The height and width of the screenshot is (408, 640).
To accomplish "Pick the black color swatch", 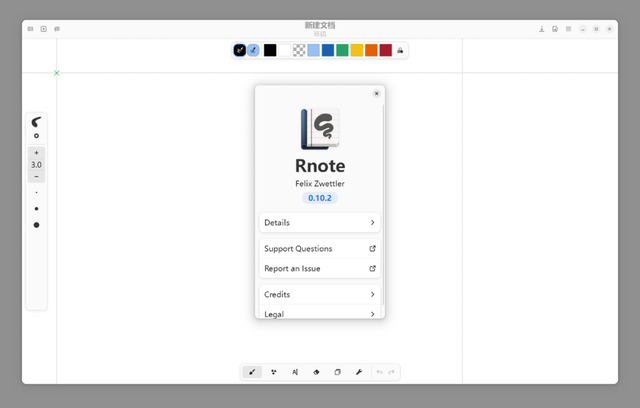I will pos(270,50).
